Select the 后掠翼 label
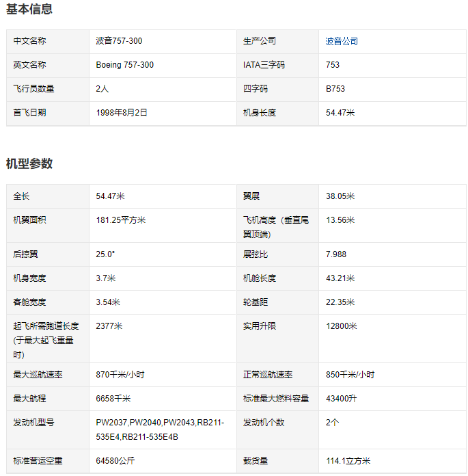 (x=25, y=254)
